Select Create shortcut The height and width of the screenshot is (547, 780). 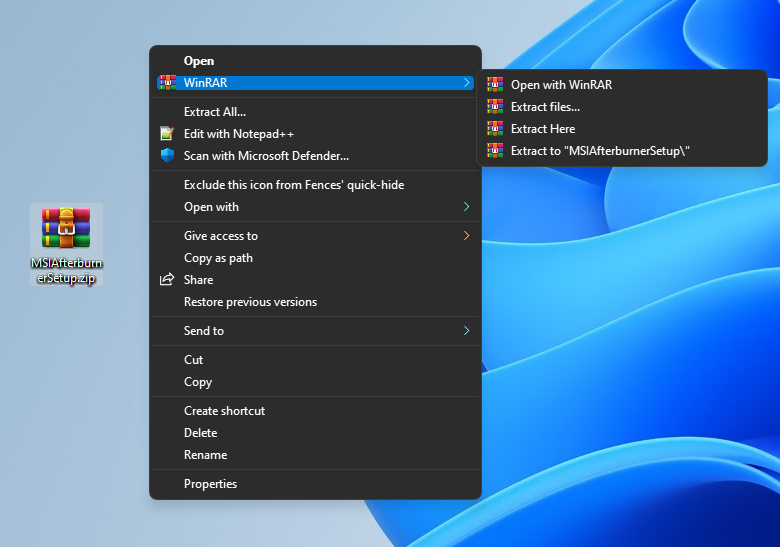point(315,410)
